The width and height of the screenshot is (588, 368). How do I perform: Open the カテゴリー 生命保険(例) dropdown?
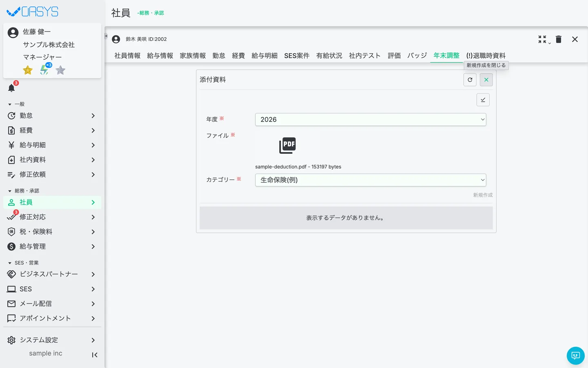coord(371,180)
